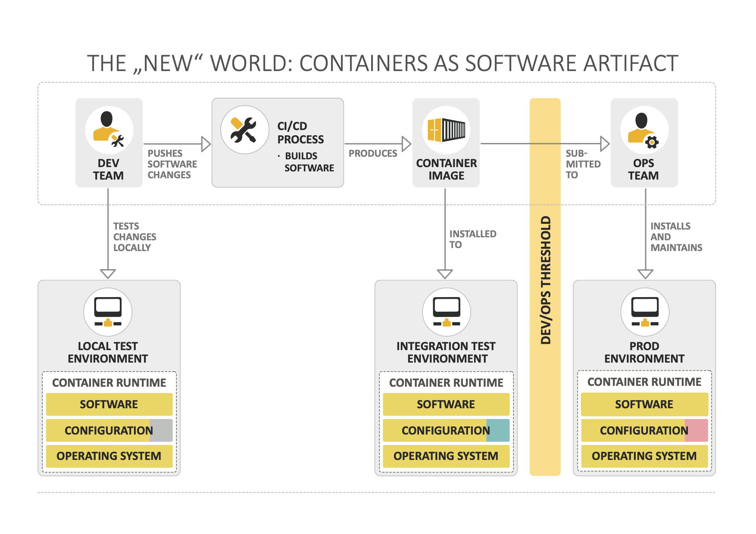756x534 pixels.
Task: Select the Container Runtime label in Integration Test
Action: 446,383
